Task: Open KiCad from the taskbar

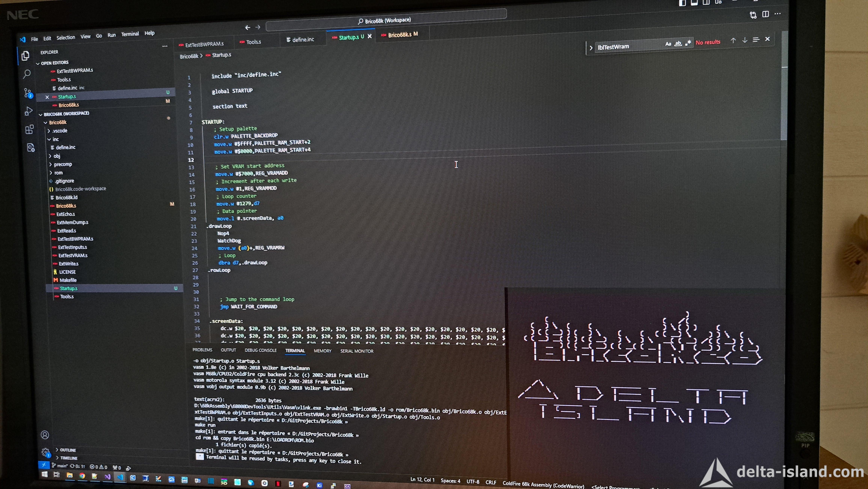Action: point(319,485)
